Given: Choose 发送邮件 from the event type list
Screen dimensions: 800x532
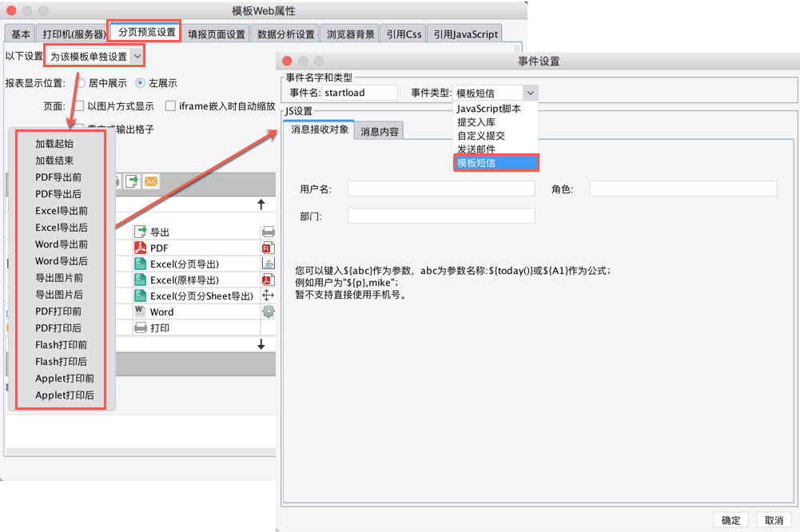Looking at the screenshot, I should pos(496,149).
